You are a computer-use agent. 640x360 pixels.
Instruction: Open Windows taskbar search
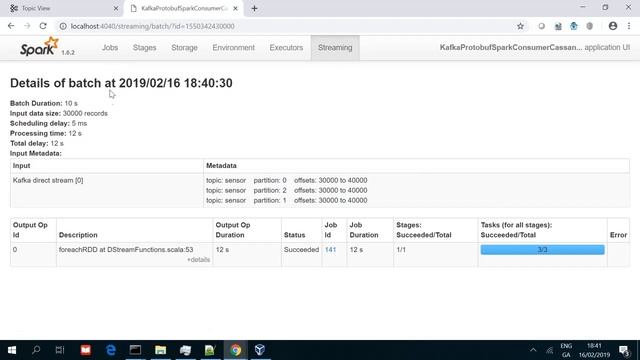pyautogui.click(x=36, y=350)
